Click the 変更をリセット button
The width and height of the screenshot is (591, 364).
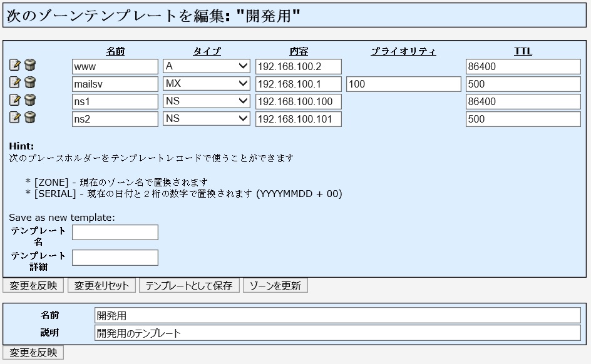(x=101, y=286)
